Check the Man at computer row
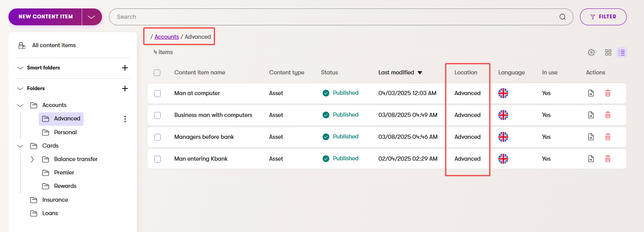644x232 pixels. 157,94
